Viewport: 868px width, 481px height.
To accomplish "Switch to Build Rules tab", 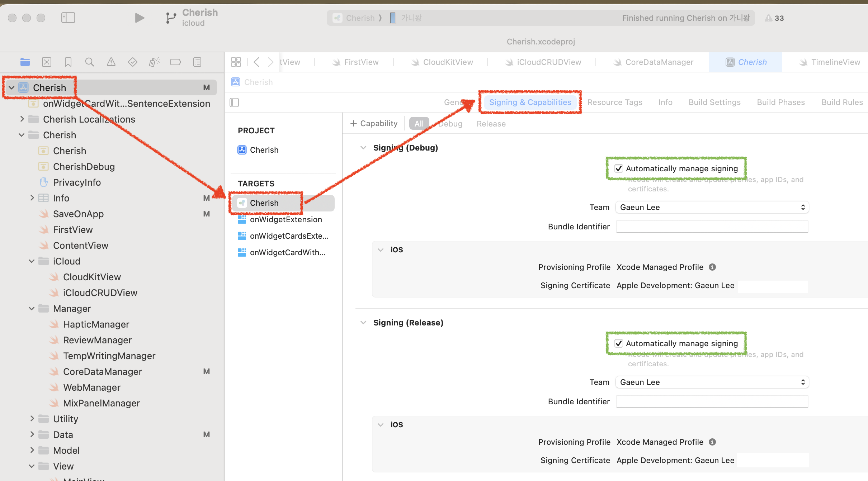I will tap(842, 102).
